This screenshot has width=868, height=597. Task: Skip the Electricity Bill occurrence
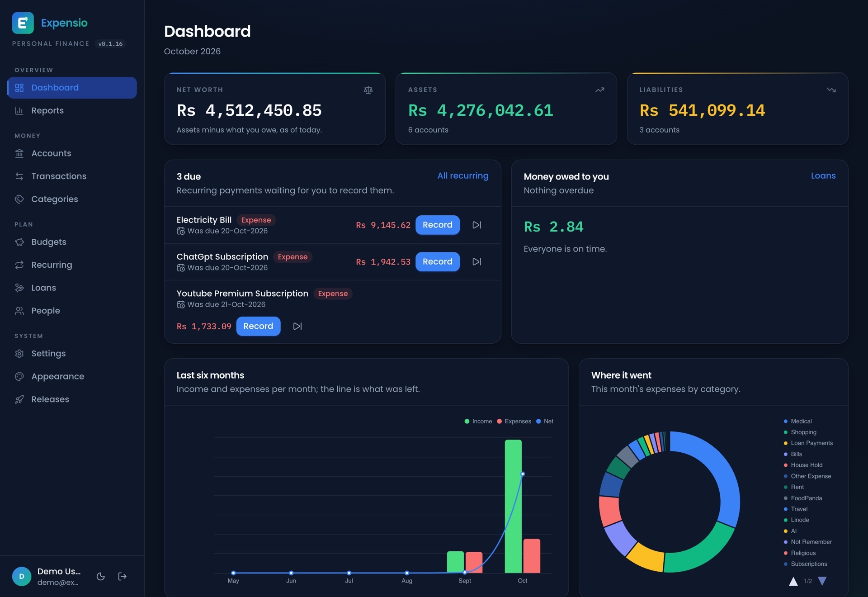(x=477, y=225)
